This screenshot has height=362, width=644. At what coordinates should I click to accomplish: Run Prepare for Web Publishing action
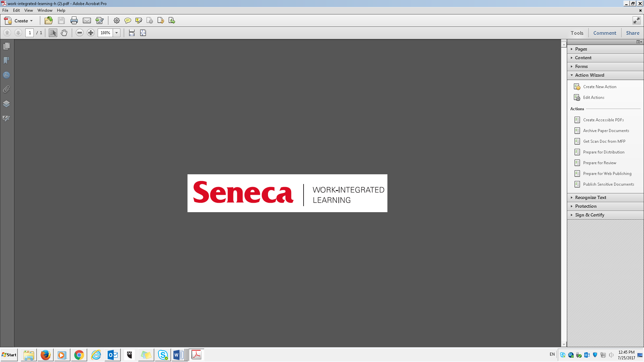point(607,174)
